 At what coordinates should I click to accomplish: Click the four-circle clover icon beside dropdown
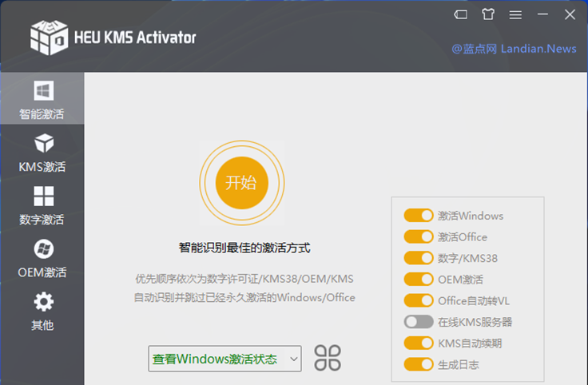tap(328, 358)
